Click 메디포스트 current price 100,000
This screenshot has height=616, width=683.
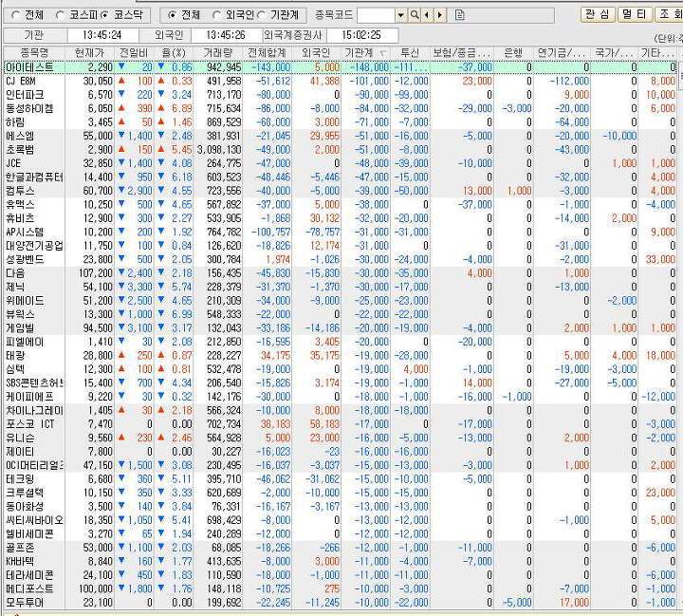(96, 589)
